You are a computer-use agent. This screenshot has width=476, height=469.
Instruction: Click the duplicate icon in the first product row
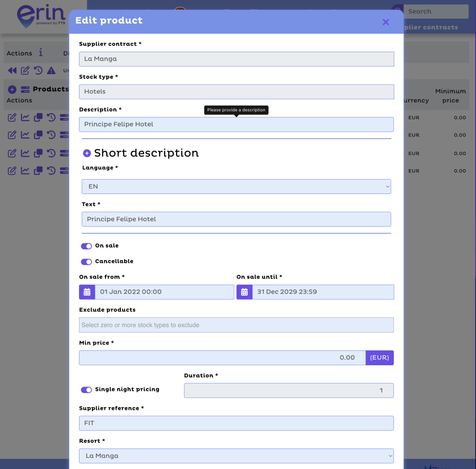tap(38, 117)
